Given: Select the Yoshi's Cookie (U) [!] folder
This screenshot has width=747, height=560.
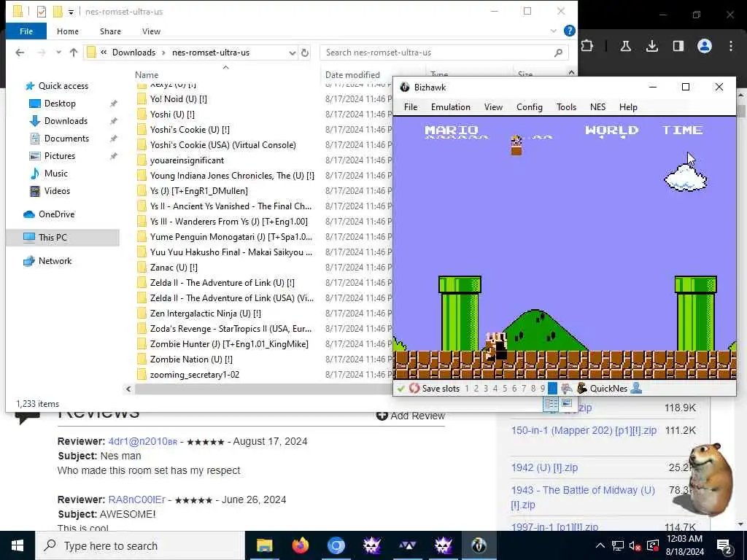Looking at the screenshot, I should click(190, 130).
